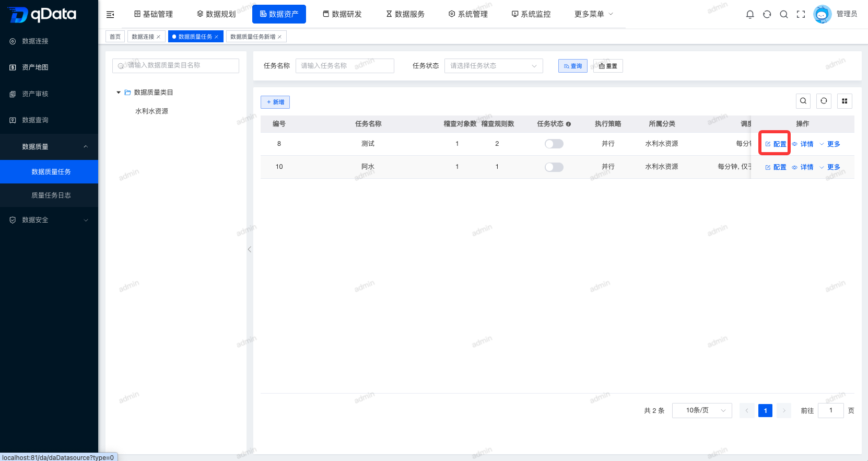Close the 数据质量任务 tab

click(x=216, y=37)
